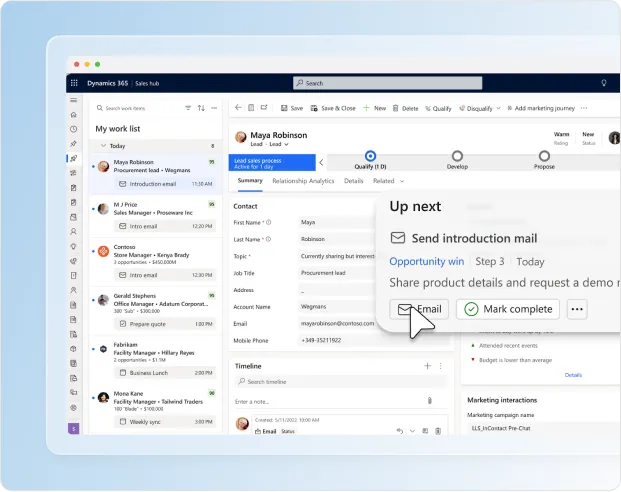This screenshot has height=492, width=621.
Task: Click Mark complete button
Action: click(x=508, y=309)
